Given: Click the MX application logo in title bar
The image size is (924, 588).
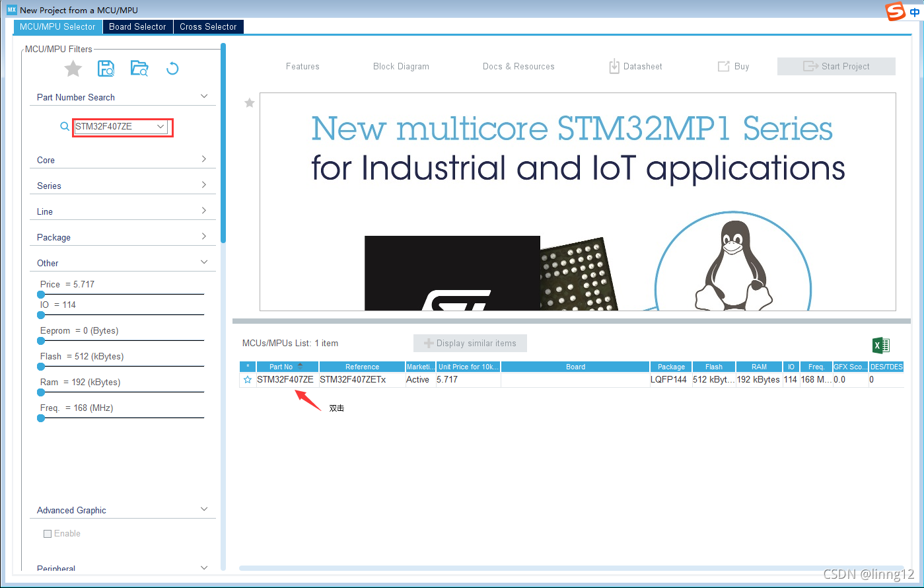Looking at the screenshot, I should point(11,10).
